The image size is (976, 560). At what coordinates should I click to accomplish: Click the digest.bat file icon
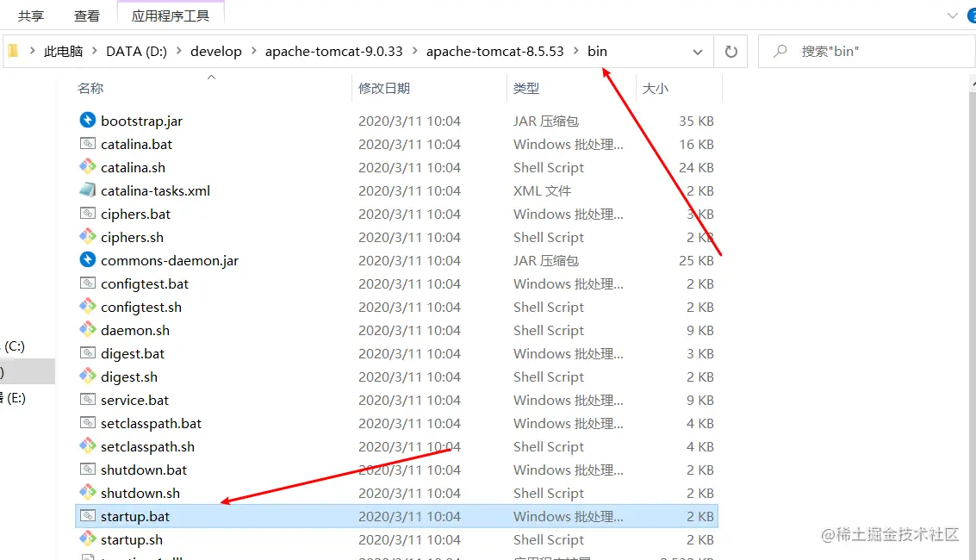(x=88, y=353)
